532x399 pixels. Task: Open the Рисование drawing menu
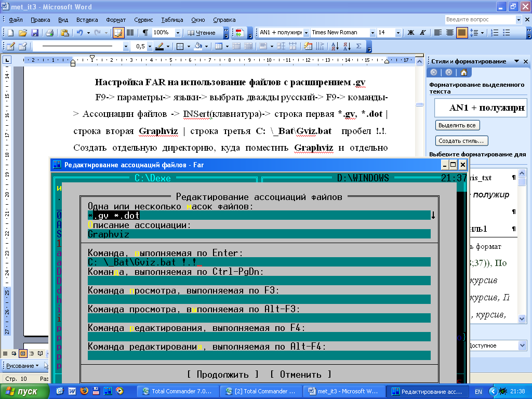coord(22,366)
